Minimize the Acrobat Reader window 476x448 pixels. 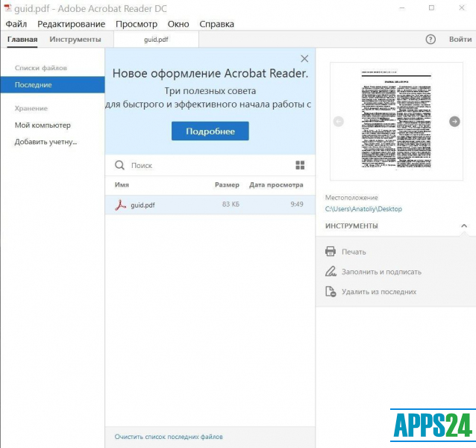coord(402,8)
